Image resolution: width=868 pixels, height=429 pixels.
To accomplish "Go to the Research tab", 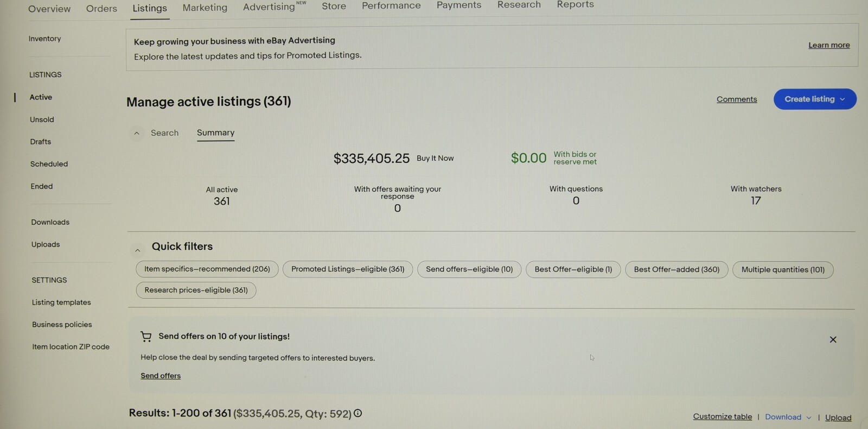I will pos(519,4).
